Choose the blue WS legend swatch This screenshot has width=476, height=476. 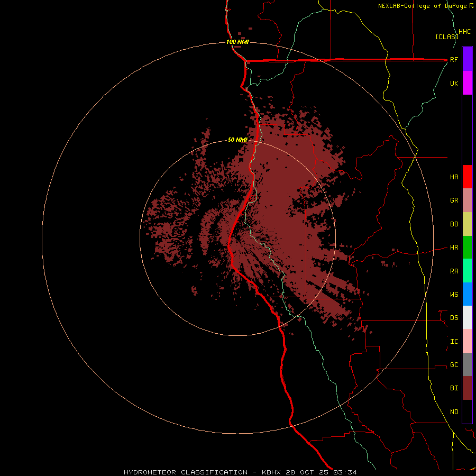point(467,294)
